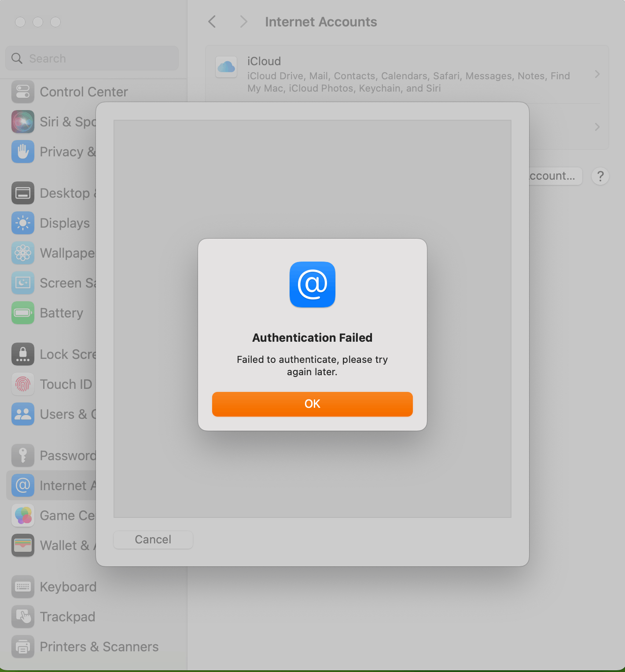Image resolution: width=625 pixels, height=672 pixels.
Task: Click the Add Account... button
Action: 555,176
